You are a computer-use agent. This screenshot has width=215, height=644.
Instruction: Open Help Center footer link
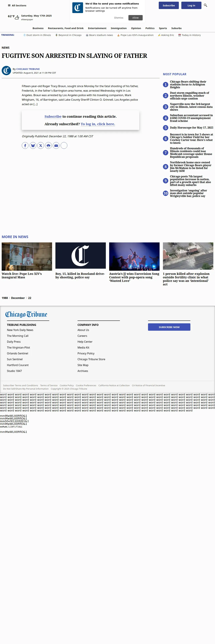coord(85,342)
